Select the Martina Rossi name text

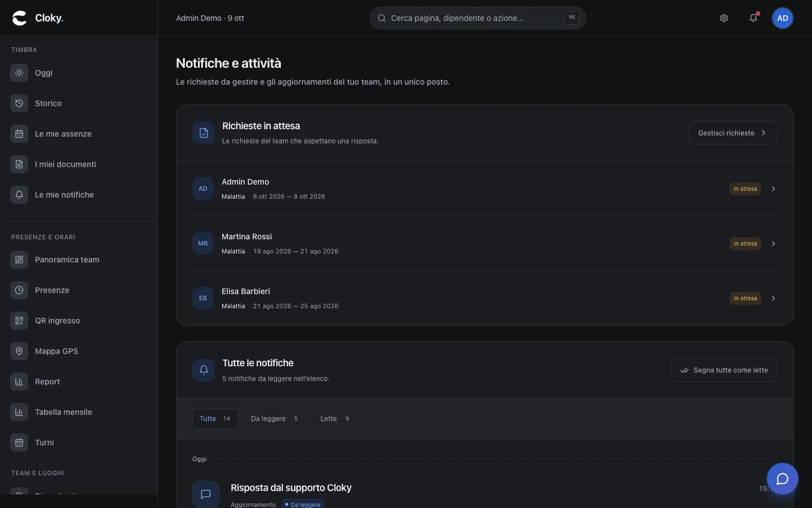pyautogui.click(x=246, y=237)
